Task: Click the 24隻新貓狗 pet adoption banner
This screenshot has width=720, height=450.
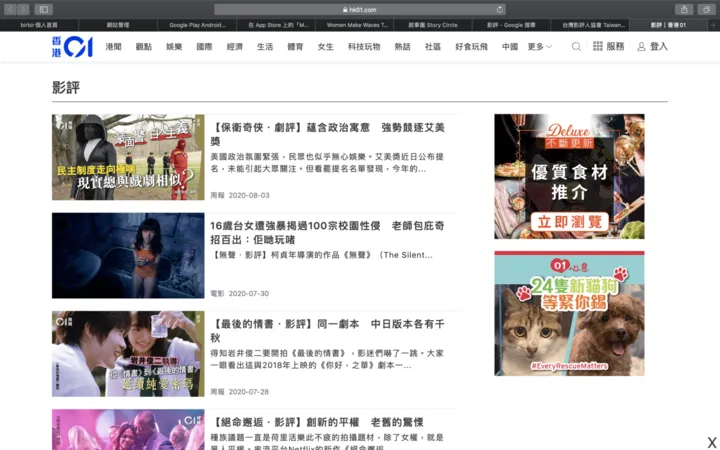Action: tap(569, 313)
